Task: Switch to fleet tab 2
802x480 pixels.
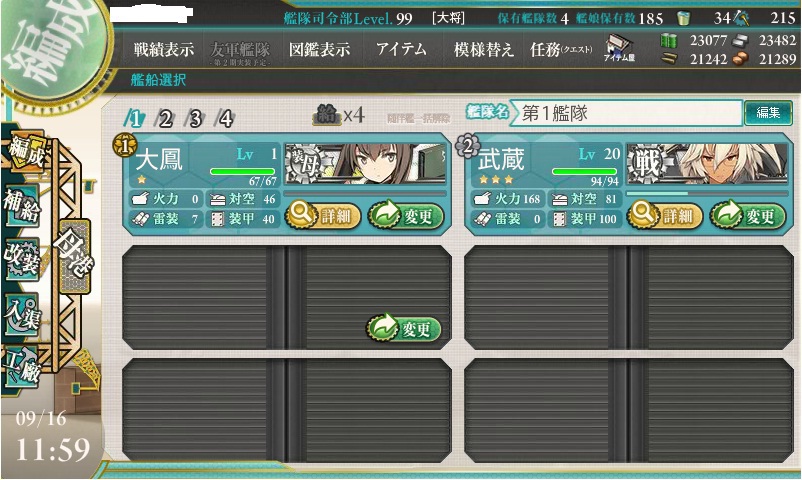Action: [165, 119]
